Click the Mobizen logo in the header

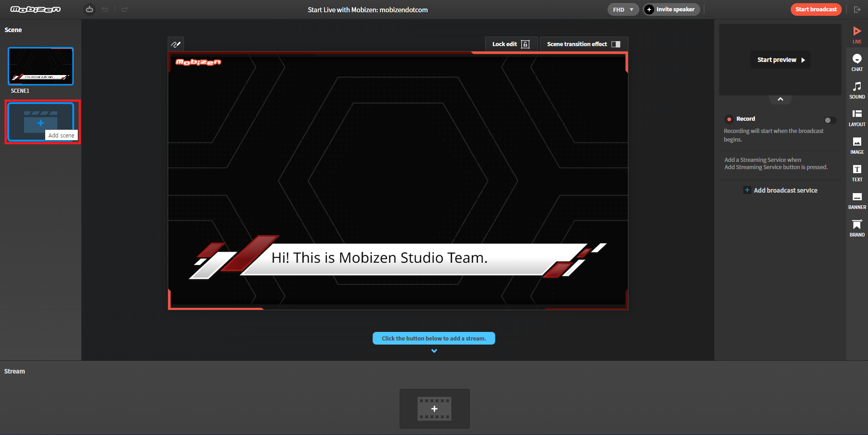click(x=35, y=9)
